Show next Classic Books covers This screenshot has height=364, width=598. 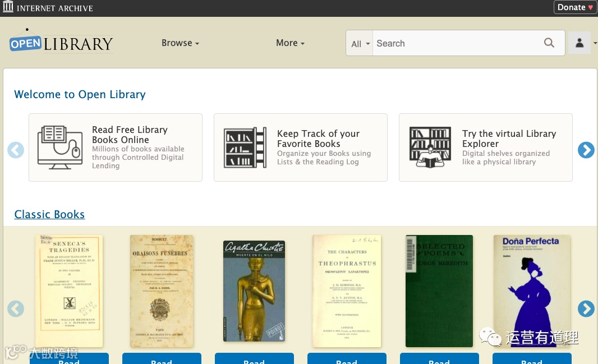(x=586, y=308)
